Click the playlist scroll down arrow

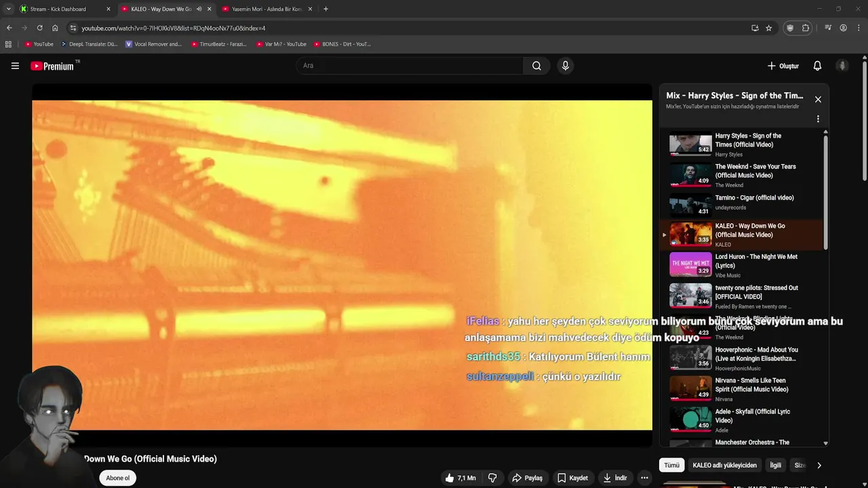coord(825,443)
